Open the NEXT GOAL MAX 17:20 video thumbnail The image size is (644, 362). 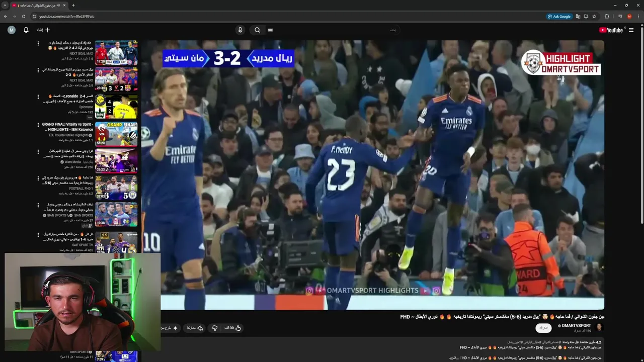116,53
